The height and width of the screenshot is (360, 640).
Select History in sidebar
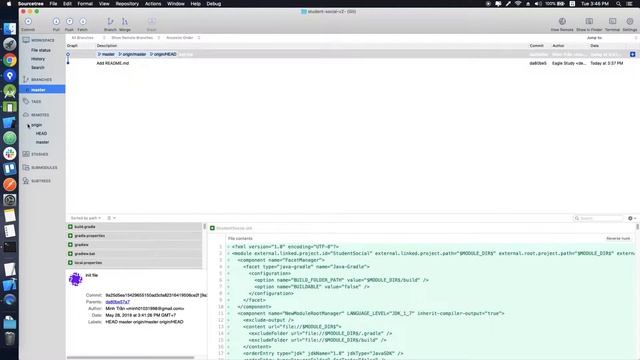38,59
